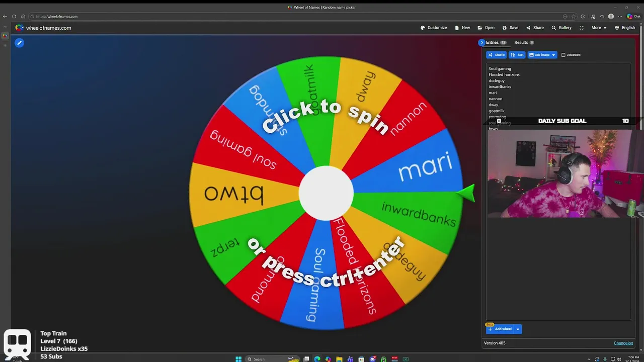Open Microsoft Store from the taskbar
This screenshot has height=362, width=644.
[361, 359]
